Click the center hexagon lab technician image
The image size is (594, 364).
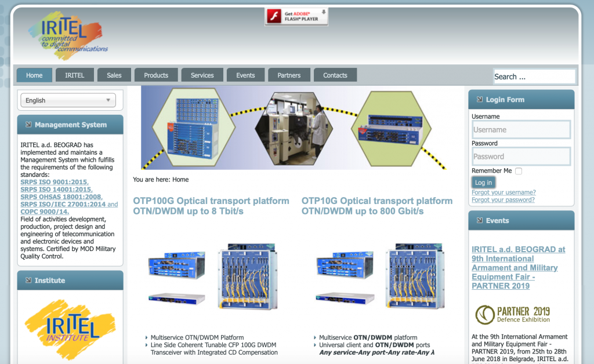(x=294, y=128)
